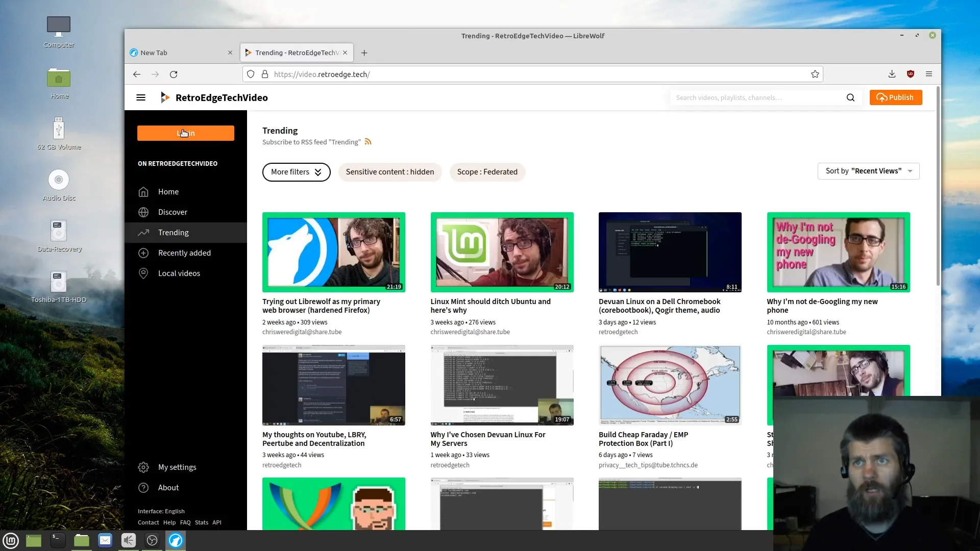The height and width of the screenshot is (551, 980).
Task: Open 'Why I've Chosen Devuan Linux' title link
Action: coord(488,439)
